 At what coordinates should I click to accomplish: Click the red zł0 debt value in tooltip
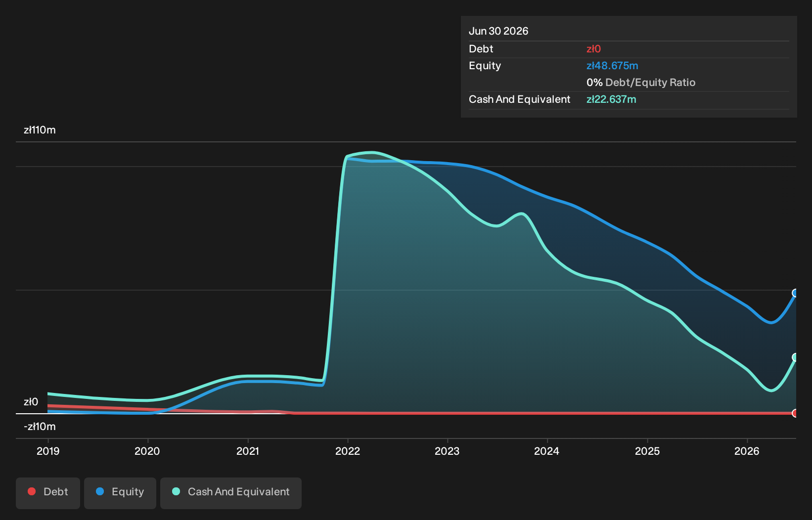click(x=593, y=49)
